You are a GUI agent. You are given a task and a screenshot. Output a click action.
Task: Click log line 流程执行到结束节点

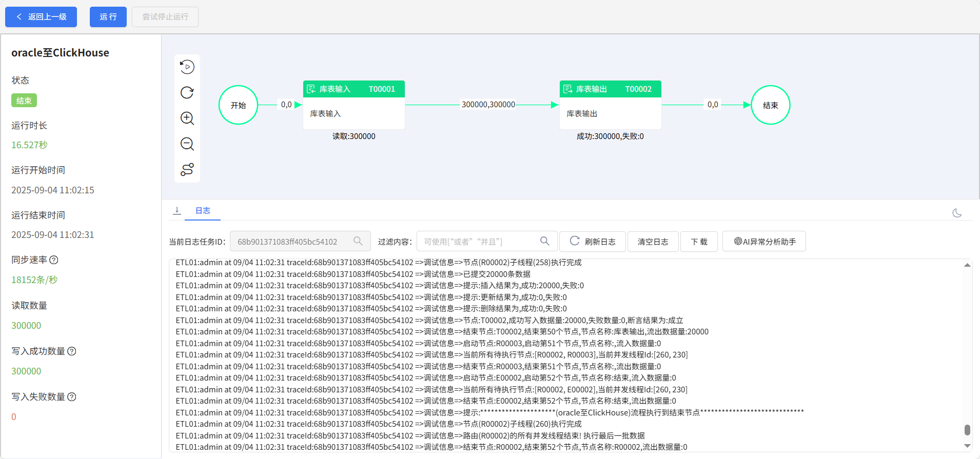point(490,413)
